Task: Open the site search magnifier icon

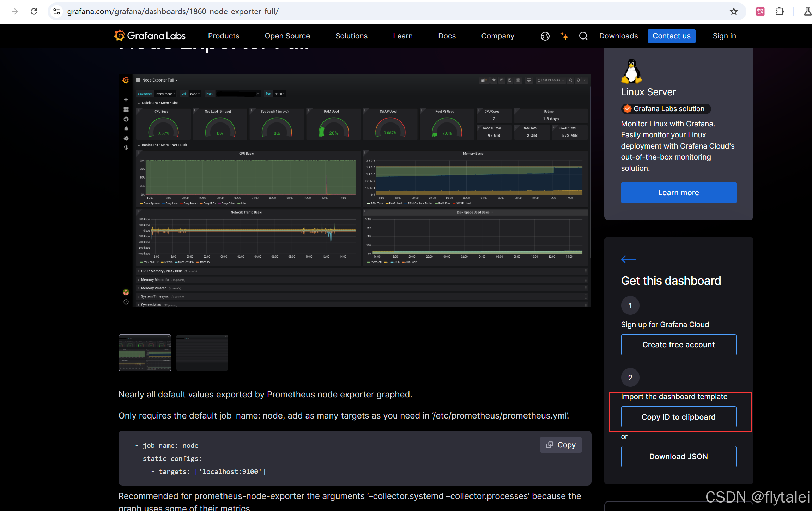Action: pos(583,36)
